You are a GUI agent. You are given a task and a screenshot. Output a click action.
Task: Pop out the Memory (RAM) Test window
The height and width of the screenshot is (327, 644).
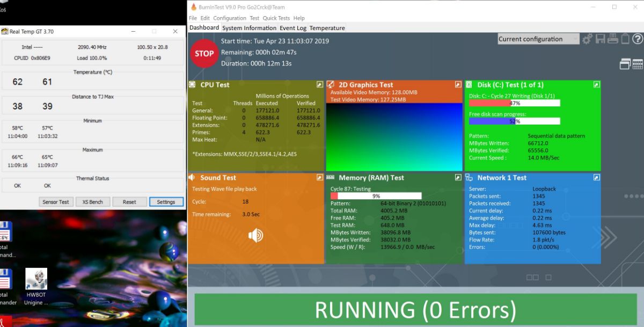(458, 178)
